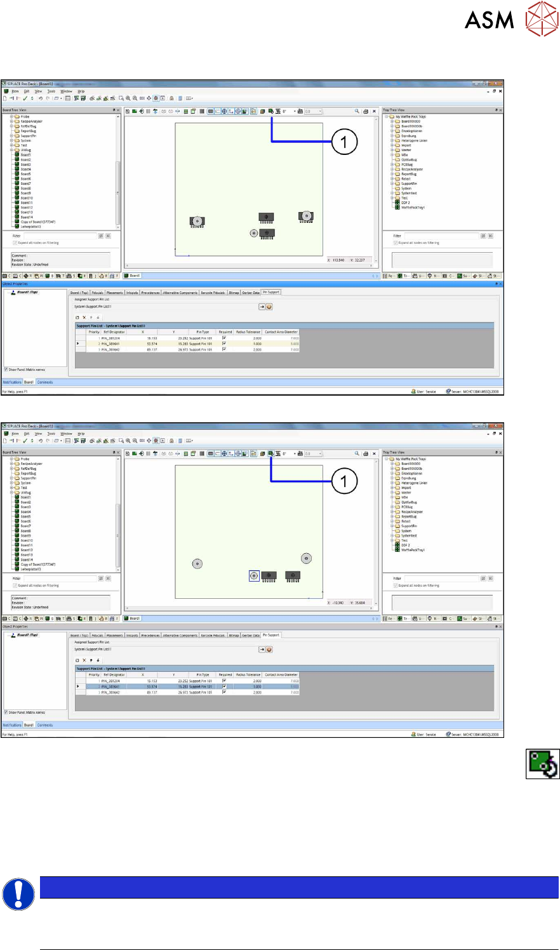Collapse My Waffle Pack Trays in upper Tray Tree
Viewport: 560px width, 950px height.
point(387,117)
